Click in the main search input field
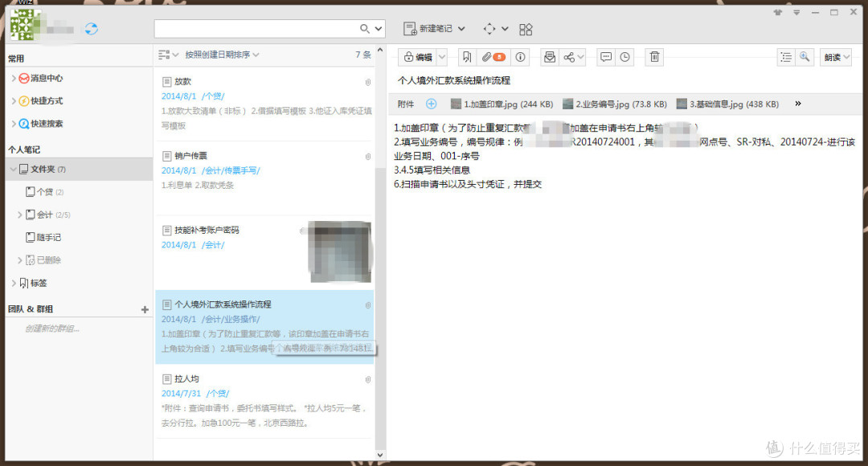Viewport: 868px width, 466px height. pos(257,28)
